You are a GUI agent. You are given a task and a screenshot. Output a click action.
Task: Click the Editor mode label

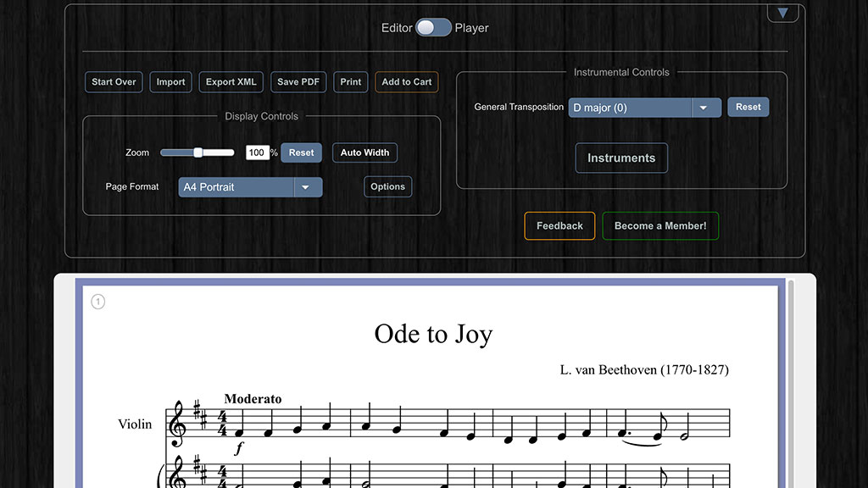(397, 28)
